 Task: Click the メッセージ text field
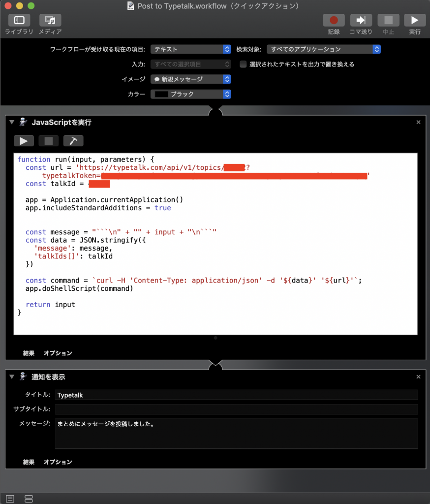[x=236, y=433]
